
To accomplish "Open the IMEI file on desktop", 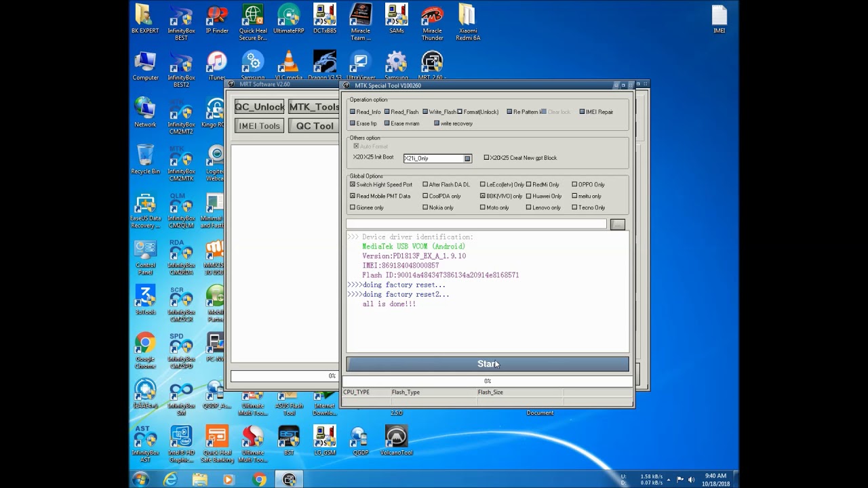I will click(x=719, y=19).
